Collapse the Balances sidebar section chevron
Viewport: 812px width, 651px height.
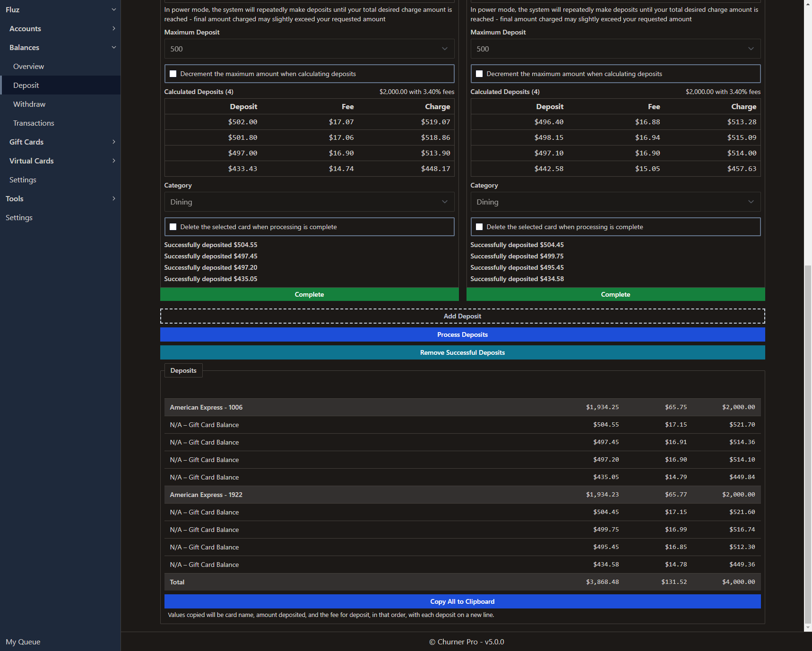click(113, 47)
